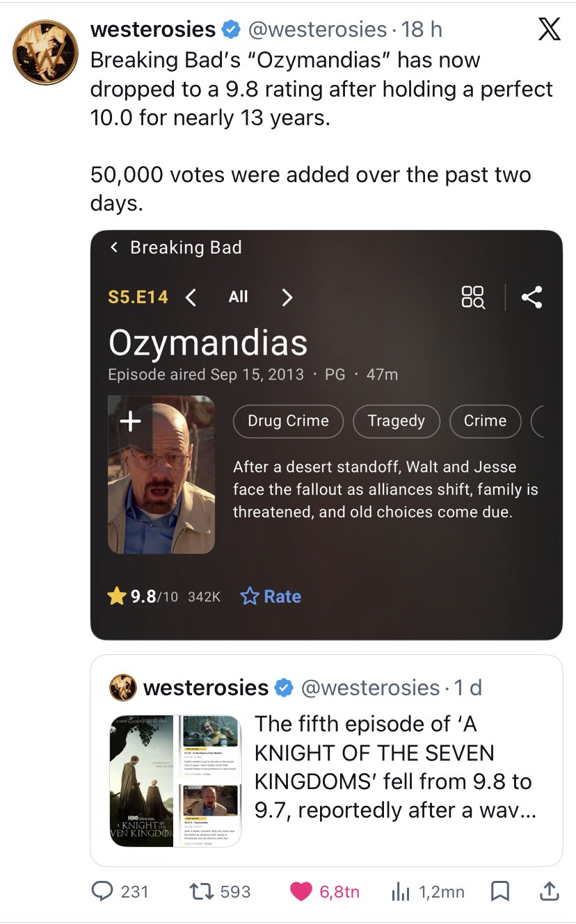The height and width of the screenshot is (924, 576).
Task: Open westerosies profile avatar
Action: pyautogui.click(x=45, y=52)
